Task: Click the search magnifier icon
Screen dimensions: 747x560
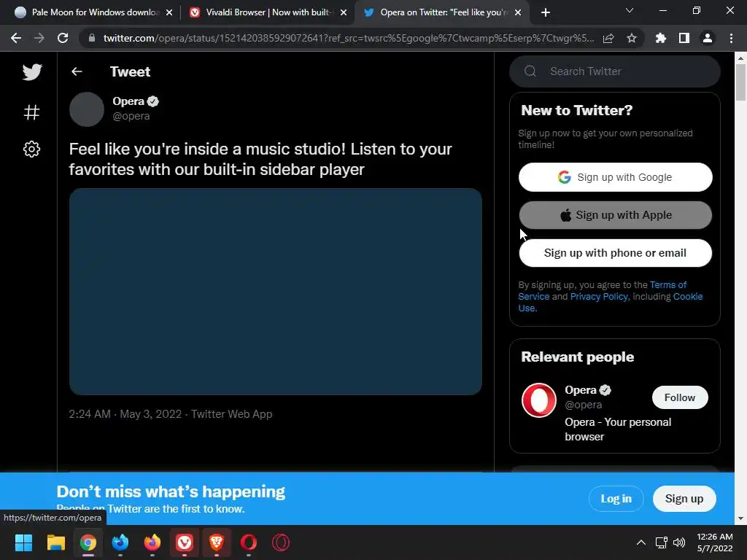Action: 530,71
